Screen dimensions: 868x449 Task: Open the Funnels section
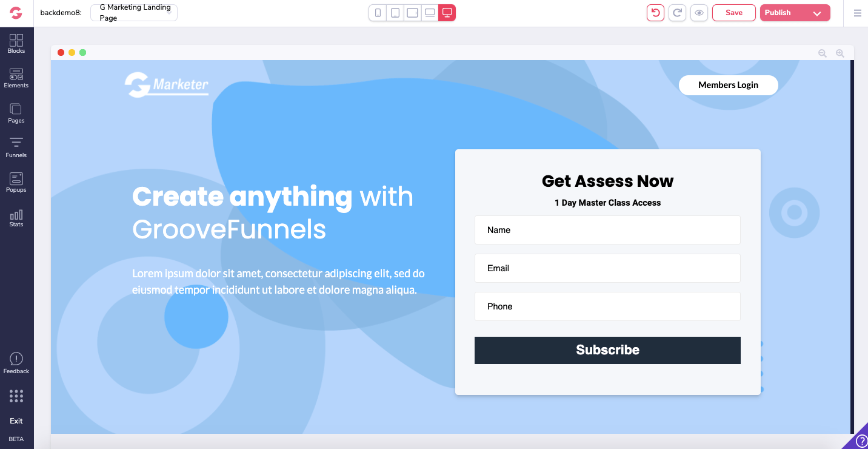coord(16,147)
